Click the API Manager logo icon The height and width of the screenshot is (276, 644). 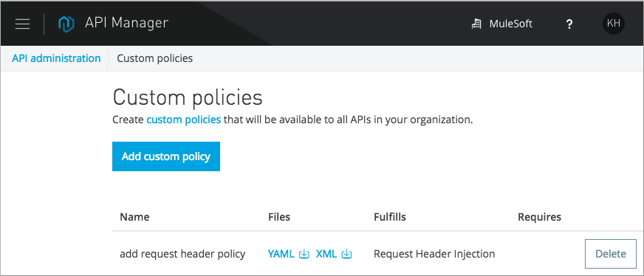(x=66, y=24)
